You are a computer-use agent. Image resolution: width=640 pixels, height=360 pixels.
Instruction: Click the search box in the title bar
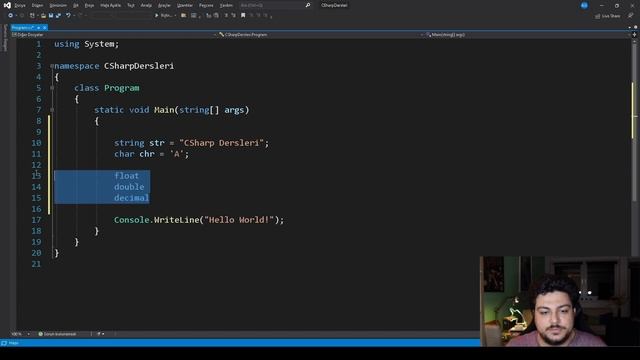coord(275,5)
